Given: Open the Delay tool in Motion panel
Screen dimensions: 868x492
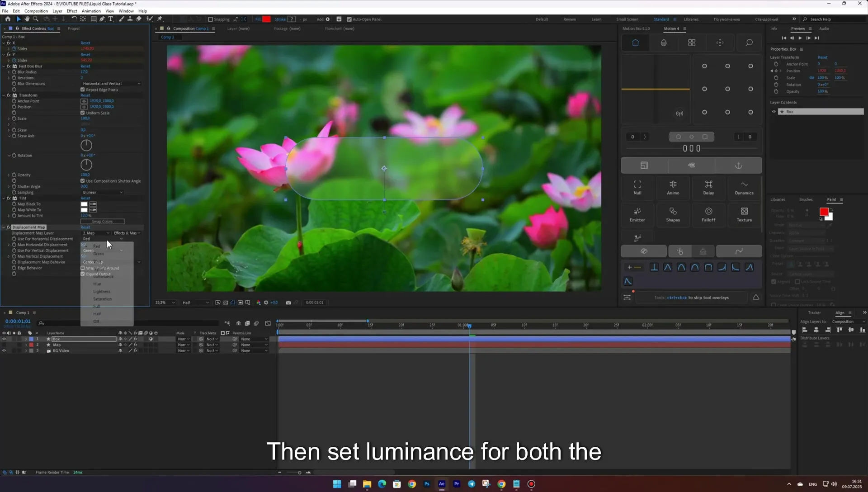Looking at the screenshot, I should tap(708, 187).
